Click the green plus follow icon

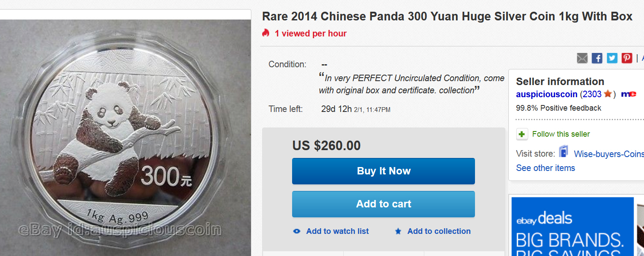[x=522, y=134]
